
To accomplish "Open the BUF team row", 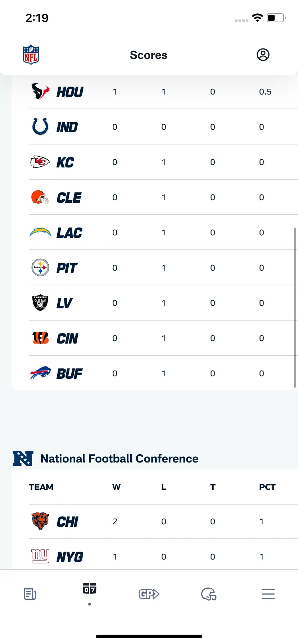I will click(x=163, y=373).
